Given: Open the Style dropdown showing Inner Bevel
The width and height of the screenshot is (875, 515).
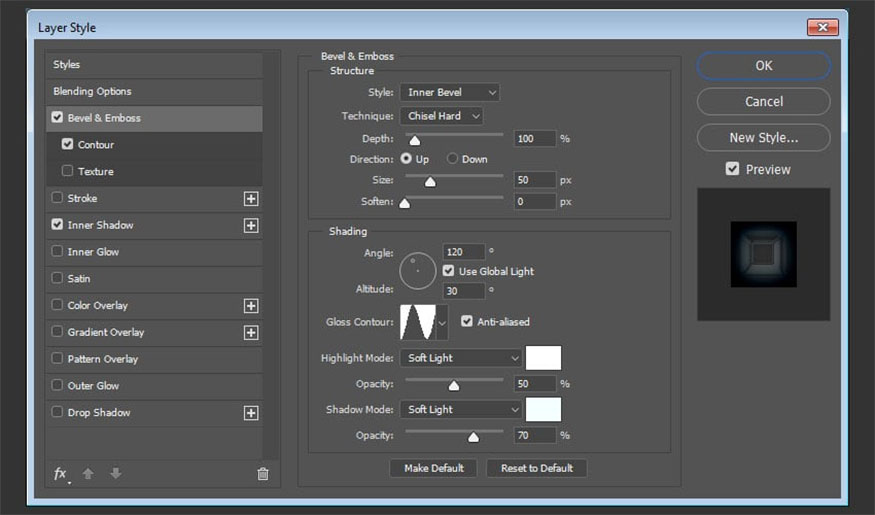Looking at the screenshot, I should click(449, 93).
